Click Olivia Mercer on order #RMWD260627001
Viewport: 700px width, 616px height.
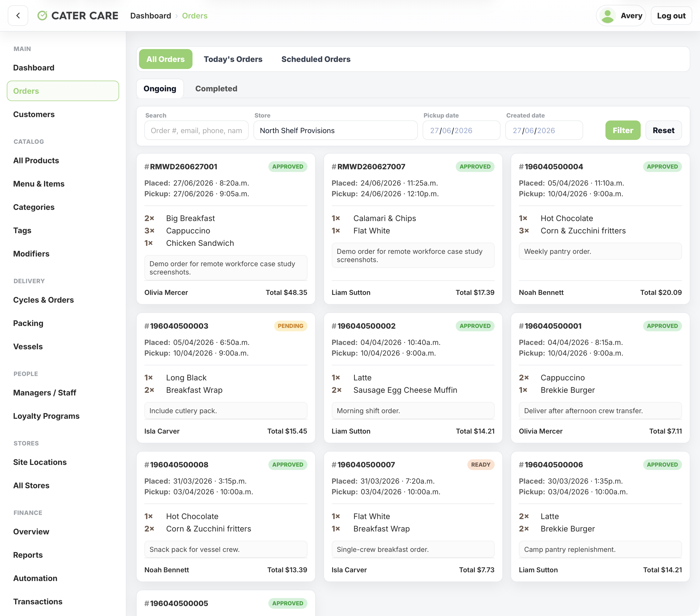[166, 293]
